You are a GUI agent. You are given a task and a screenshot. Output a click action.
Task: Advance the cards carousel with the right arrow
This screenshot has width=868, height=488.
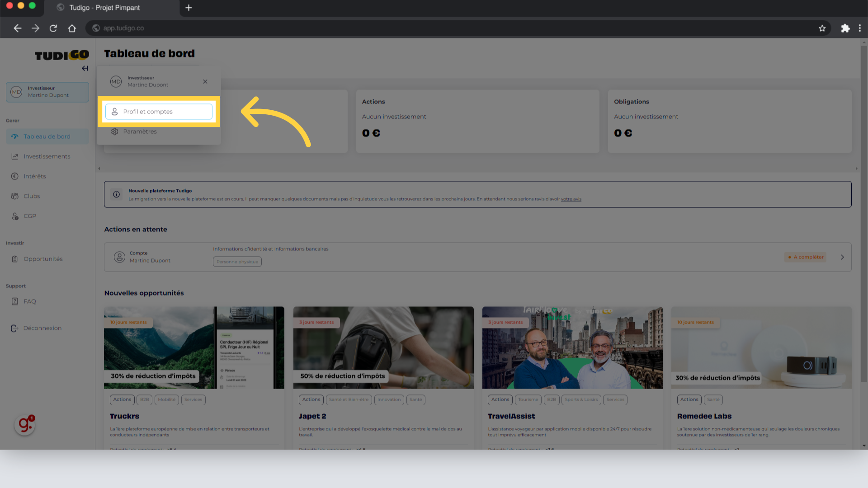[856, 169]
